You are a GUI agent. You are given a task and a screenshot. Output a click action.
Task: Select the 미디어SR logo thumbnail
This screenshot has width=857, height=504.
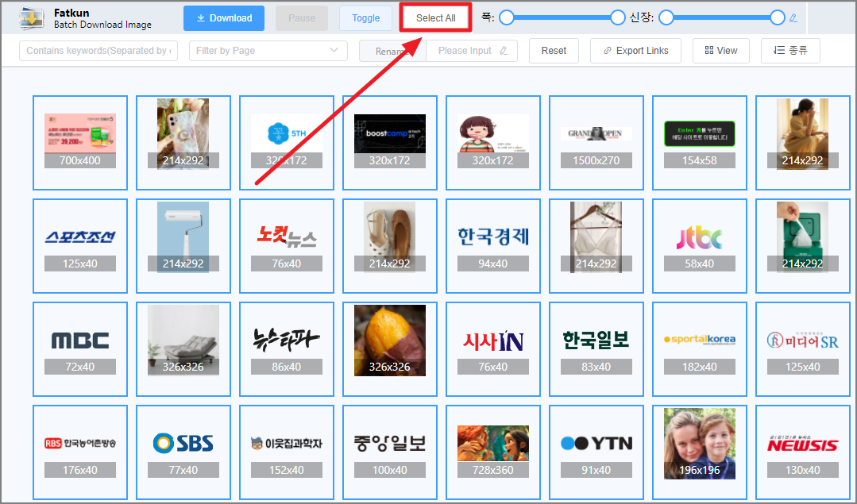pyautogui.click(x=803, y=349)
